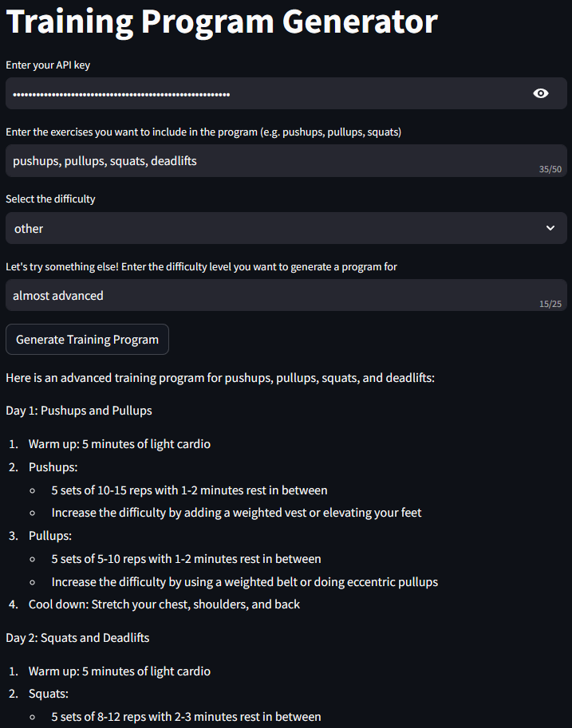Click the chevron on the difficulty select box
The height and width of the screenshot is (728, 572).
(550, 228)
